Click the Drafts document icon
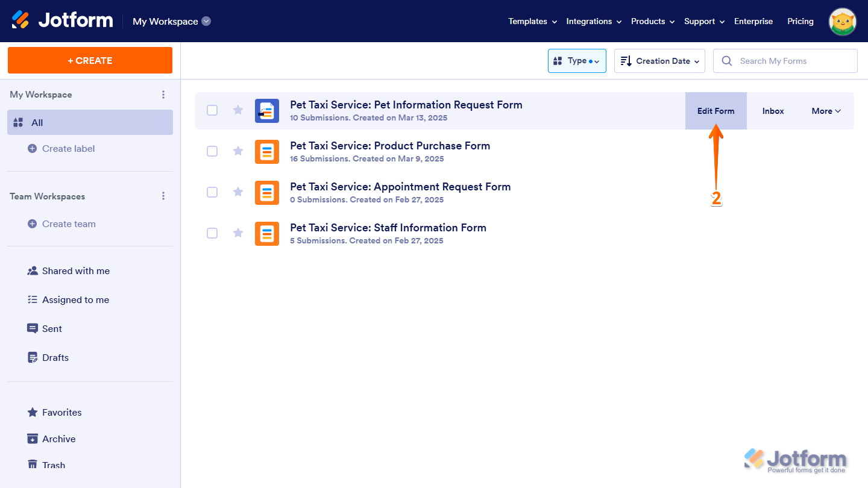This screenshot has height=488, width=868. click(x=33, y=358)
